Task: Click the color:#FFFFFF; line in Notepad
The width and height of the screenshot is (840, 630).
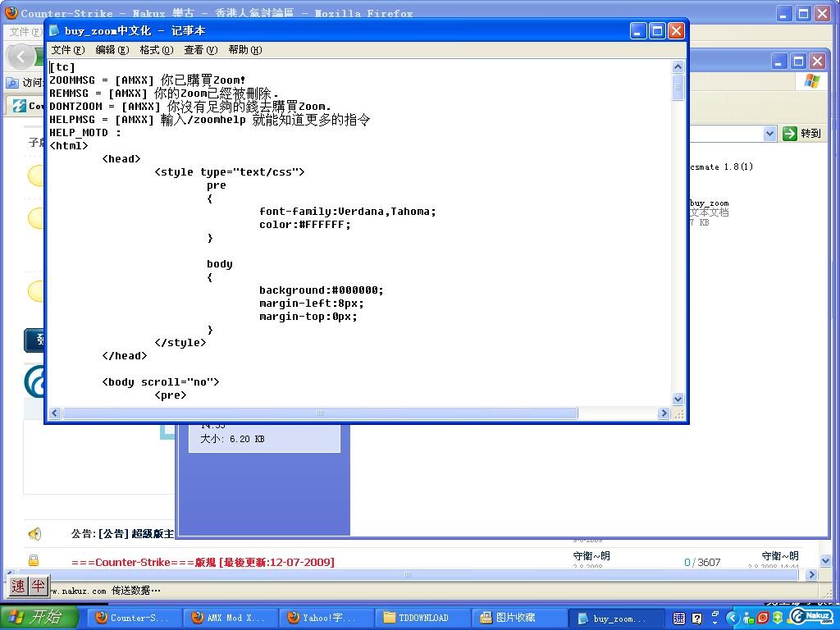Action: click(305, 225)
